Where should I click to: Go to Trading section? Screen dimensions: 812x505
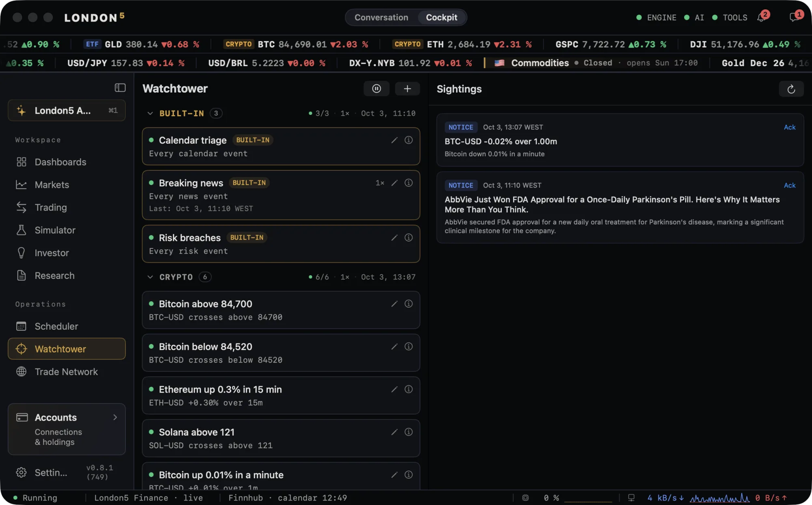click(x=67, y=207)
